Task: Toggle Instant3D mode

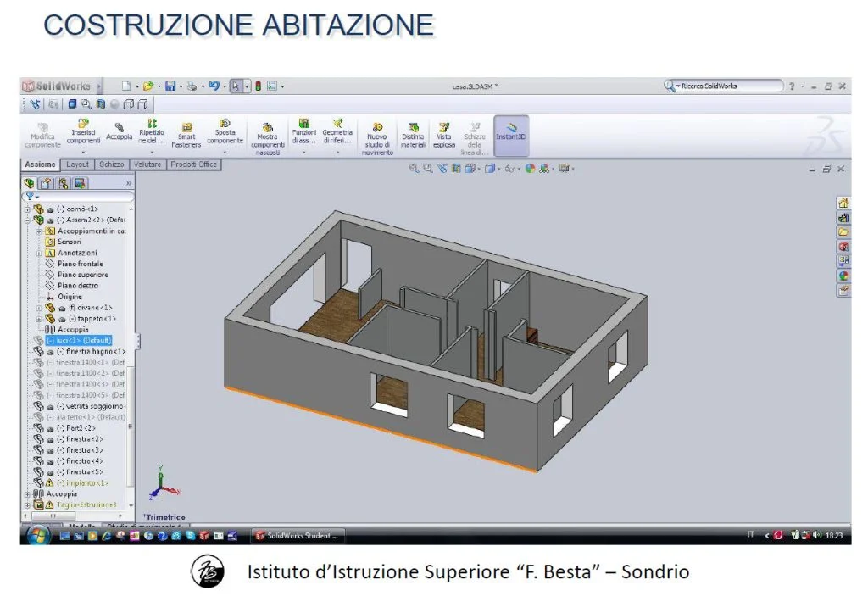Action: click(x=509, y=133)
